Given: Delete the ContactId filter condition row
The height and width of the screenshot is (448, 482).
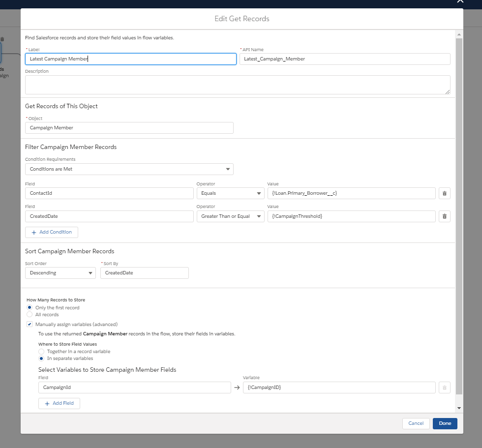Looking at the screenshot, I should coord(444,193).
